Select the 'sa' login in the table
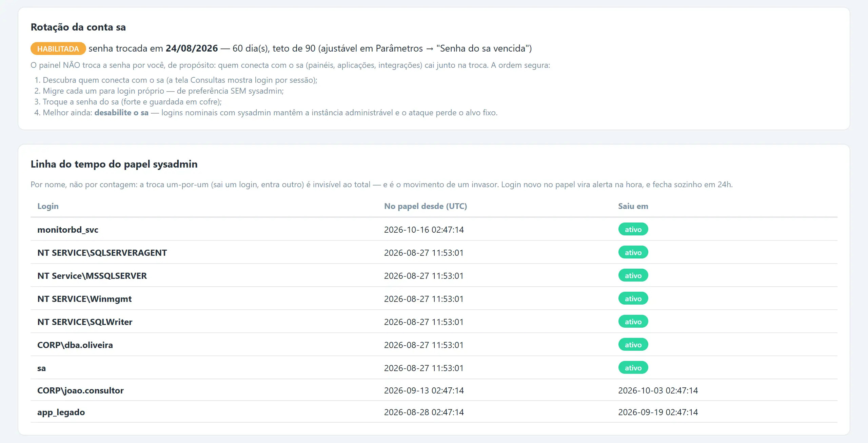Viewport: 868px width, 443px height. point(41,368)
